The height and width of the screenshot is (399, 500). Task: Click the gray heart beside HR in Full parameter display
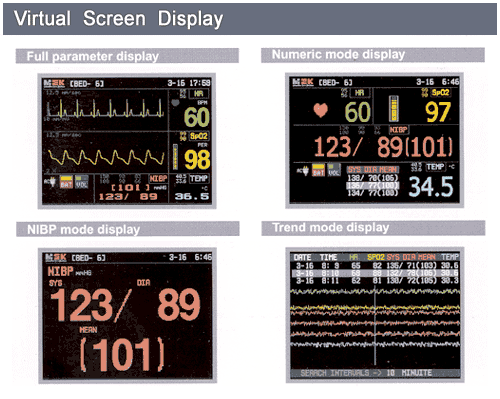tap(175, 102)
